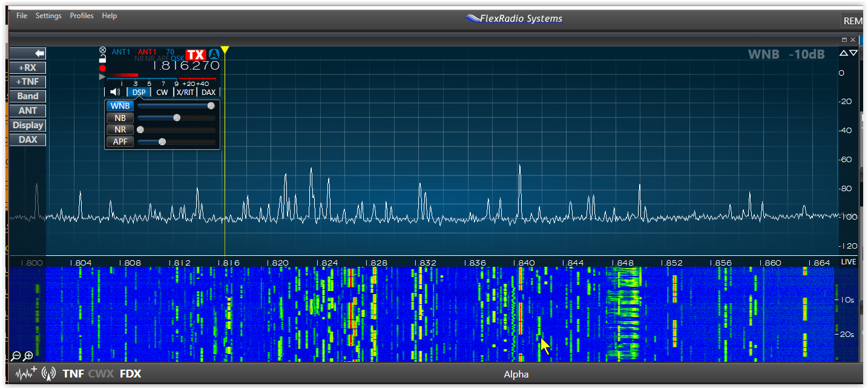The height and width of the screenshot is (389, 868).
Task: Click the +RX button to add a receiver
Action: (27, 67)
